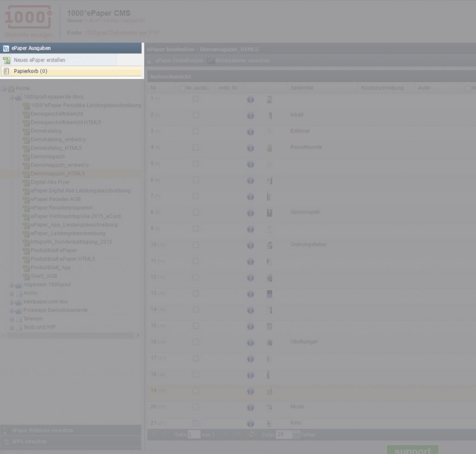Check the Nr. ausbl. box for page 21
This screenshot has width=476, height=454.
196,423
